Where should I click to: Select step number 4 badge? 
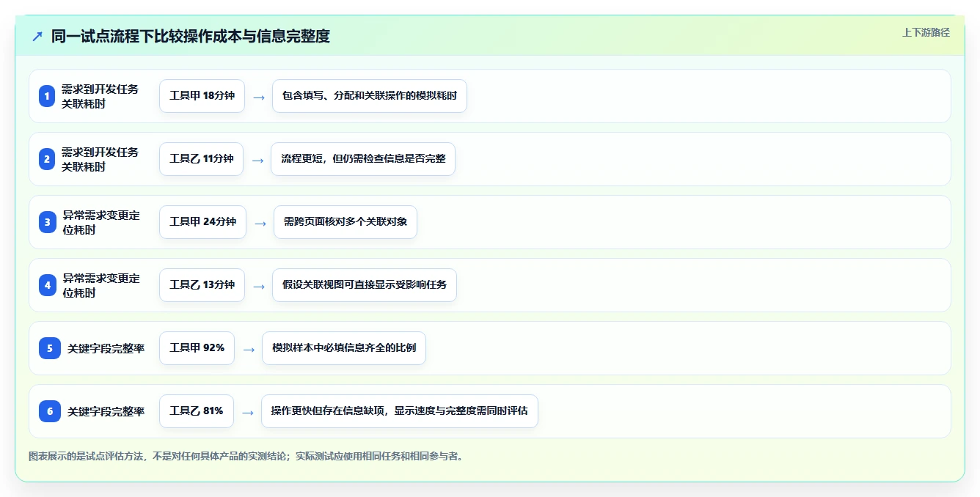pos(48,285)
